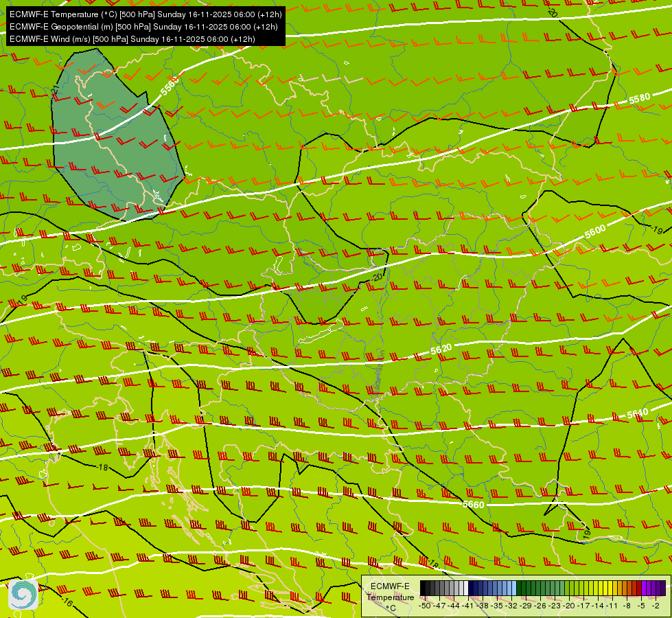Click the swirl logo icon
The image size is (672, 618).
coord(23,594)
